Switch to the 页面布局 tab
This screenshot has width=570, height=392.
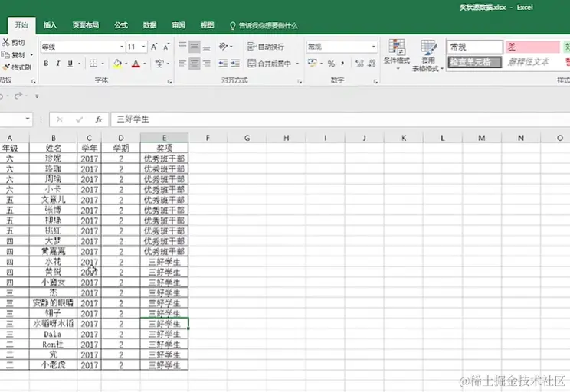86,25
